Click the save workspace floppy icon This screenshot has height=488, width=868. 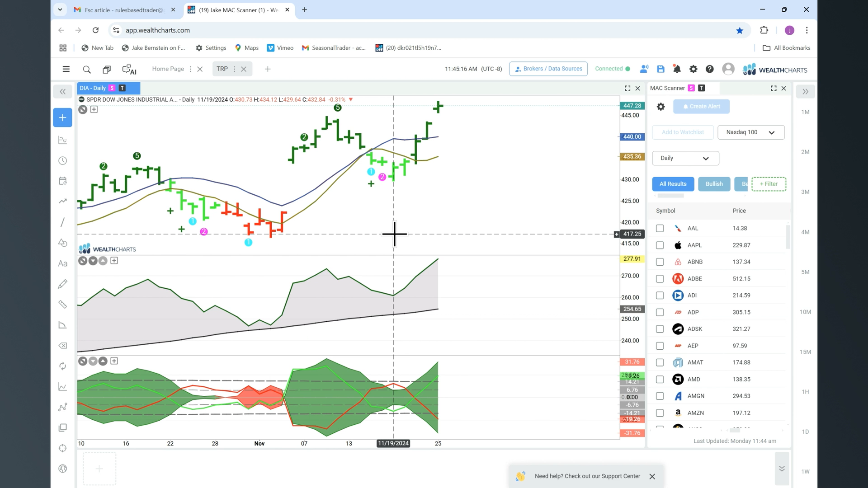tap(660, 69)
